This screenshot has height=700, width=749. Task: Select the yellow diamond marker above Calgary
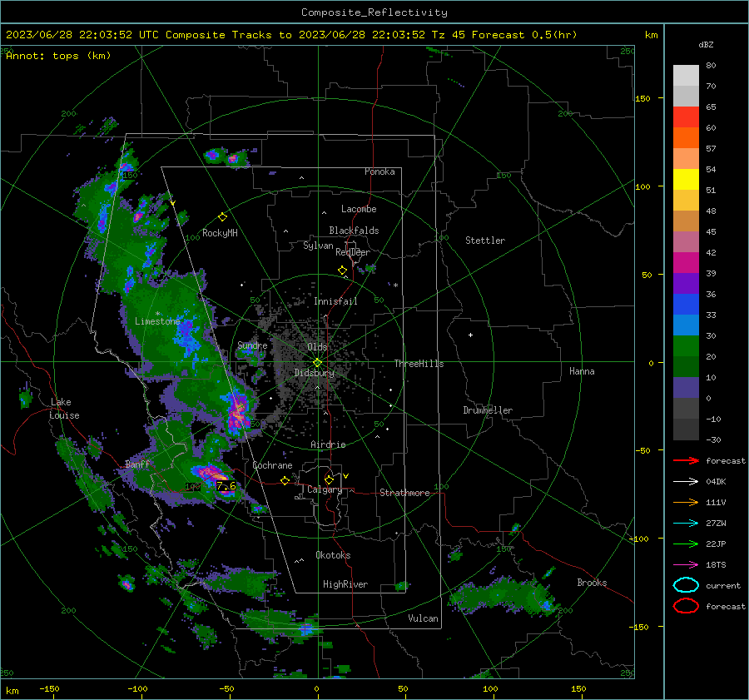coord(329,479)
